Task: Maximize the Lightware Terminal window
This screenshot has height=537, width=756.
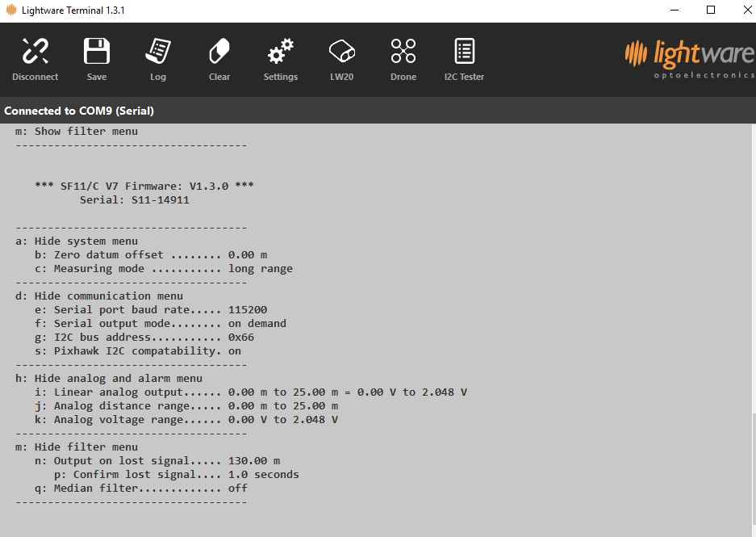Action: coord(711,10)
